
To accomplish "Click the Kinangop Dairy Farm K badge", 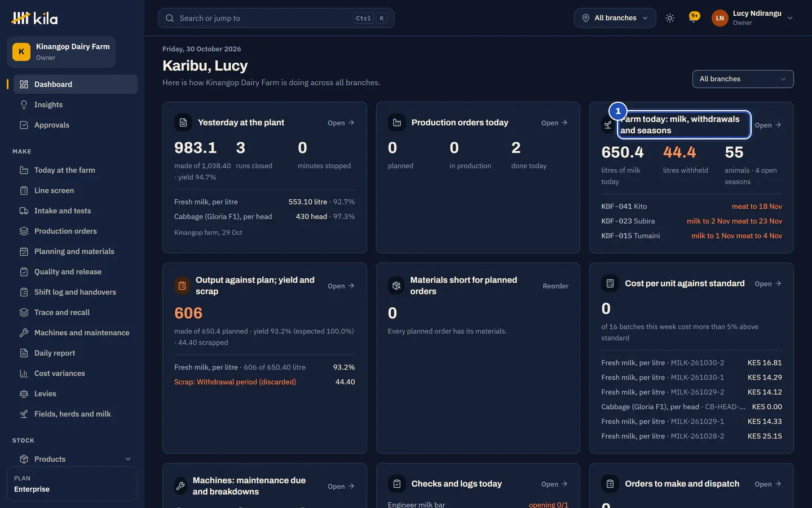I will click(x=21, y=52).
